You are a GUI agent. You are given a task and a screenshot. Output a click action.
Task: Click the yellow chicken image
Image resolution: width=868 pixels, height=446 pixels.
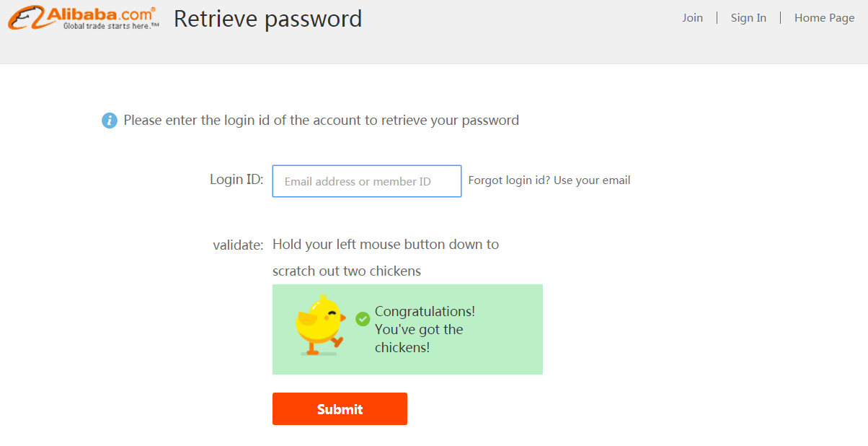319,325
